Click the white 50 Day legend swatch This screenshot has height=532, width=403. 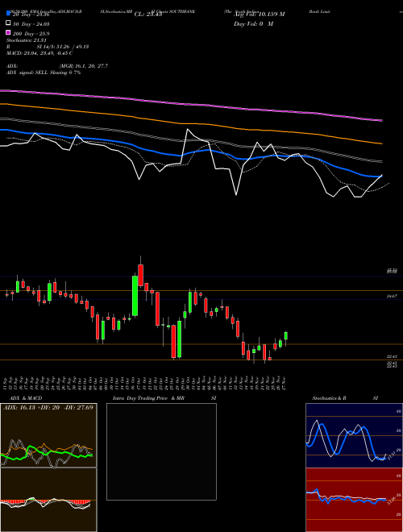(x=9, y=23)
